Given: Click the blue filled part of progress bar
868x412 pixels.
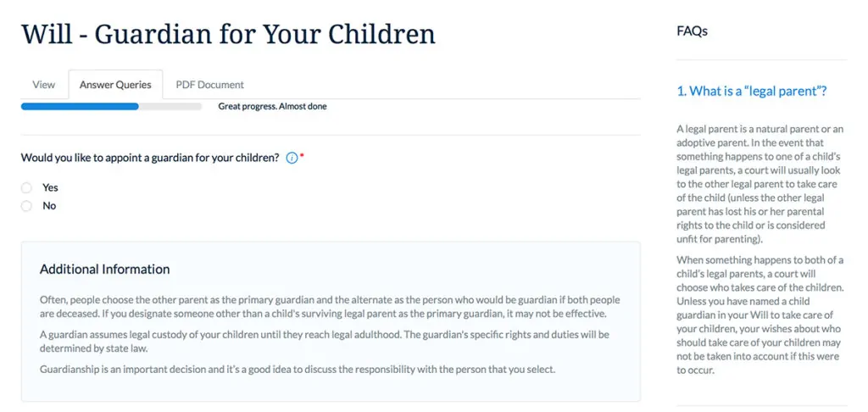Looking at the screenshot, I should click(x=80, y=106).
